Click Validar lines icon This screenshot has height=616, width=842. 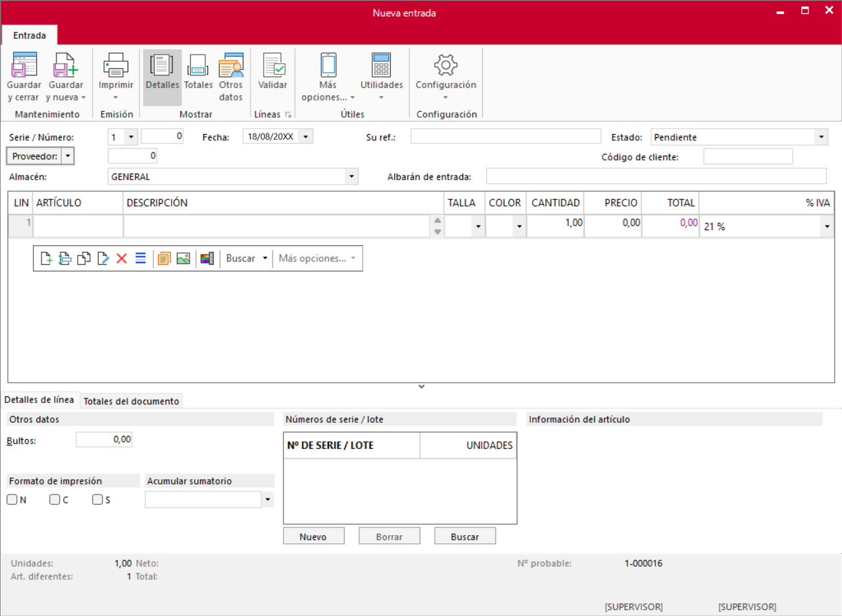pyautogui.click(x=273, y=64)
